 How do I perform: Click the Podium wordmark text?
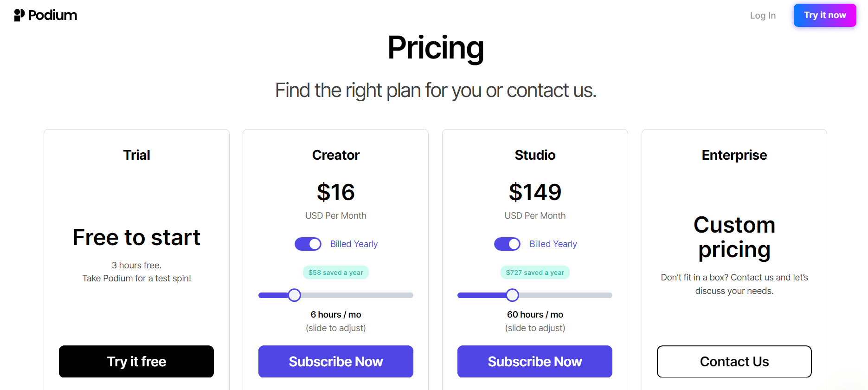pos(53,15)
